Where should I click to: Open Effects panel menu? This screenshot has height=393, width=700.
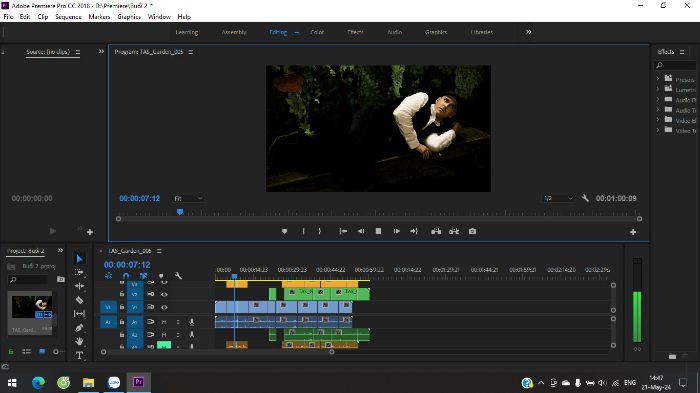[x=682, y=52]
